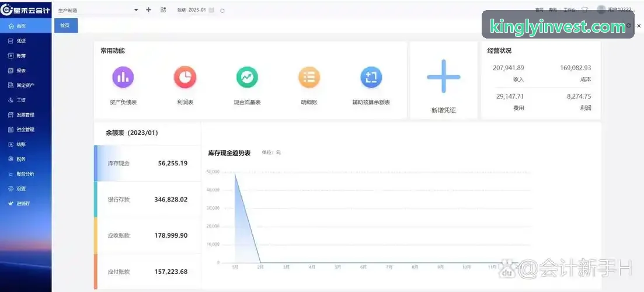Viewport: 644px width, 292px height.
Task: Open the 明细账 orange list icon
Action: coord(309,77)
